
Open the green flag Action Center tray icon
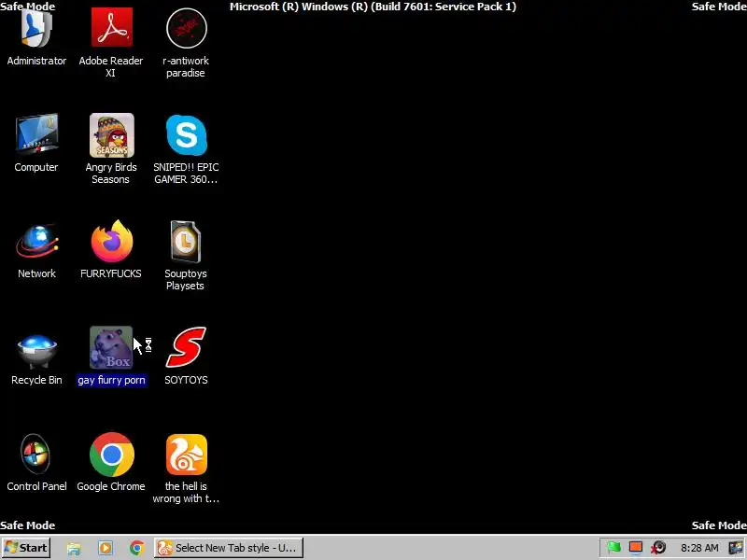coord(614,548)
